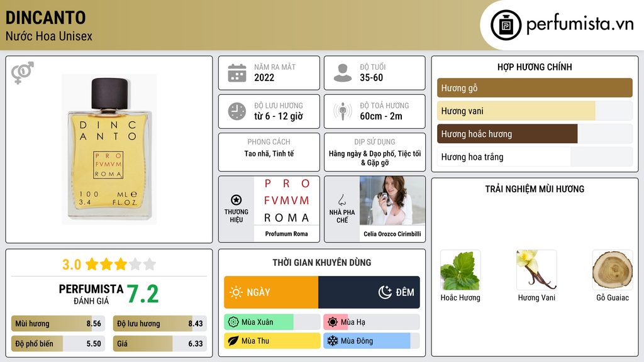Viewport: 644px width, 362px height.
Task: Click the Celia Orozco Cirimbilli name
Action: [392, 234]
